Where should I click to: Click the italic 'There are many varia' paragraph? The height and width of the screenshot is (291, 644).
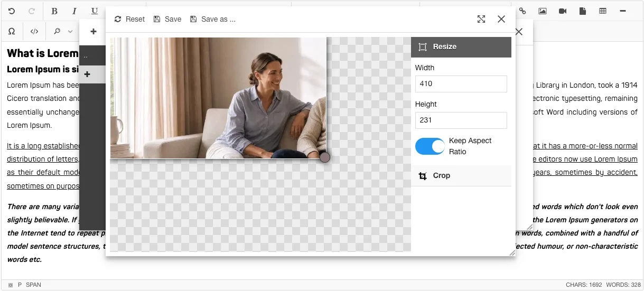pos(43,206)
